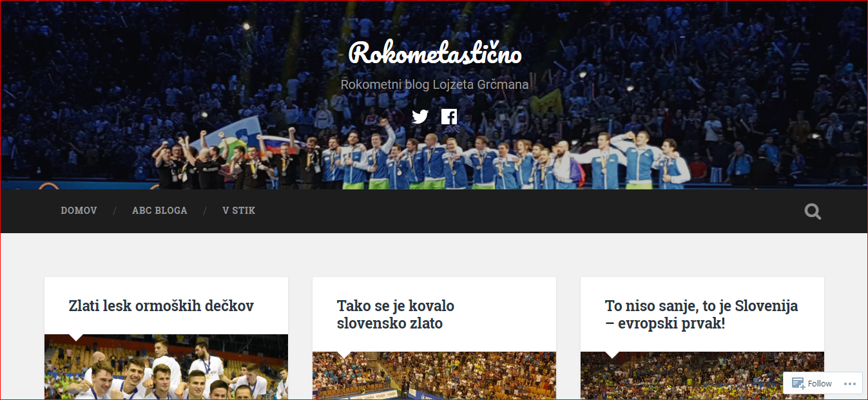The height and width of the screenshot is (400, 868).
Task: Click thumbnail under Tako se je kovalo post
Action: pos(434,376)
